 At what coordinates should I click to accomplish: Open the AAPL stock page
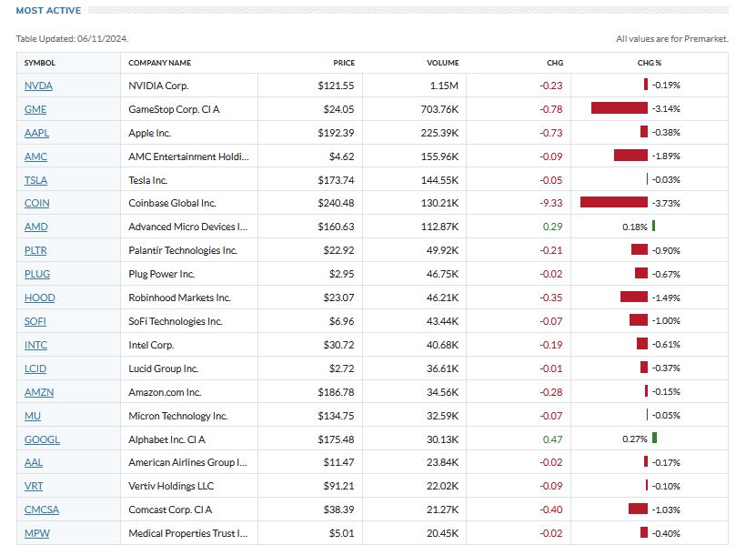36,133
